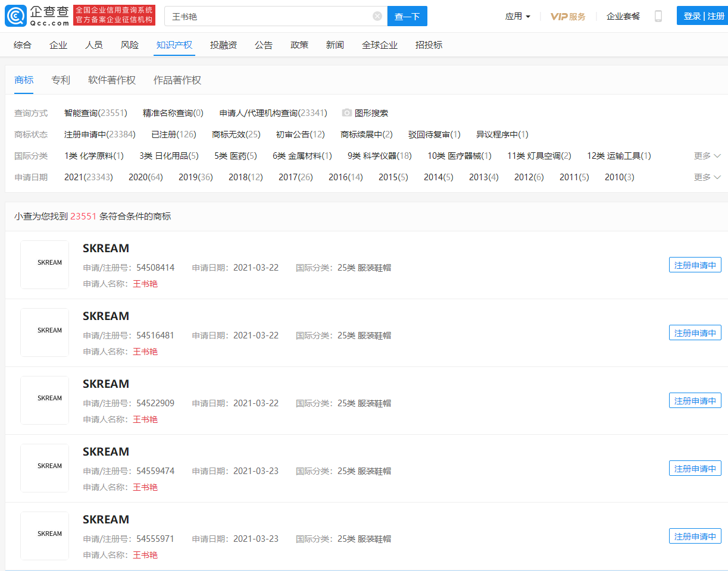The width and height of the screenshot is (728, 571).
Task: Filter by status 初审公告(12)
Action: coord(301,134)
